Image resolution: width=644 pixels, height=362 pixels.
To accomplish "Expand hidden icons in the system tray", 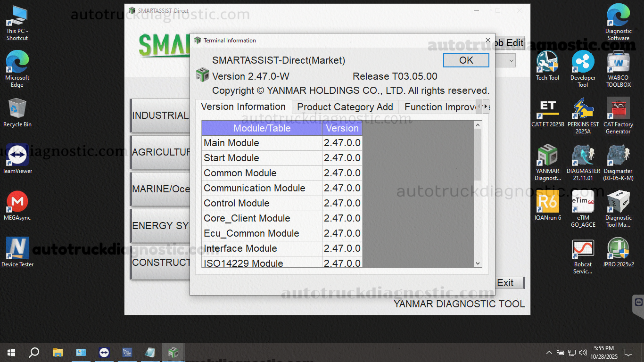I will tap(549, 352).
